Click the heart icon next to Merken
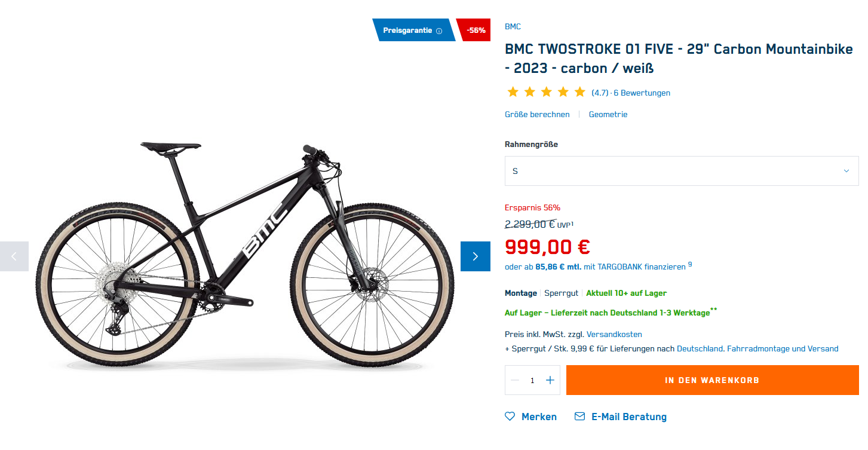This screenshot has height=450, width=868. coord(510,417)
